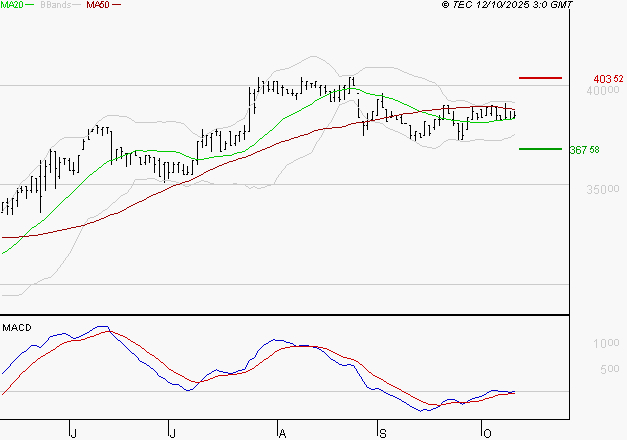Click the A month marker
627x440 pixels.
[282, 433]
